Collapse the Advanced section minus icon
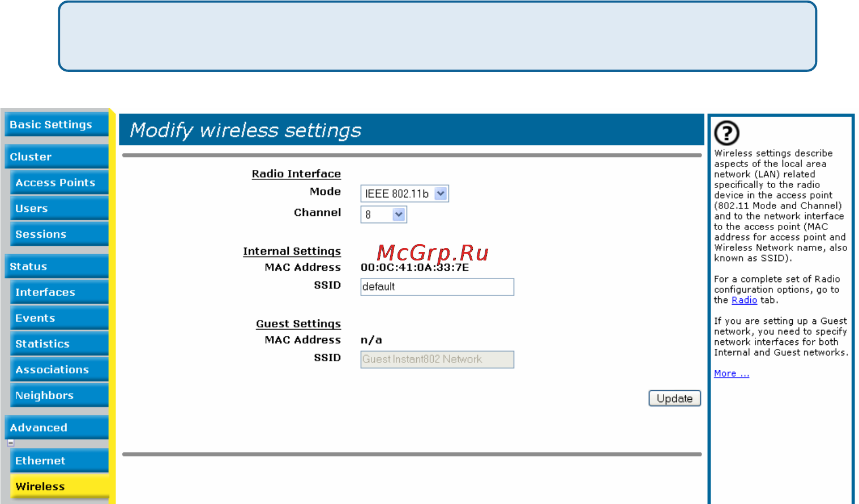 tap(11, 443)
